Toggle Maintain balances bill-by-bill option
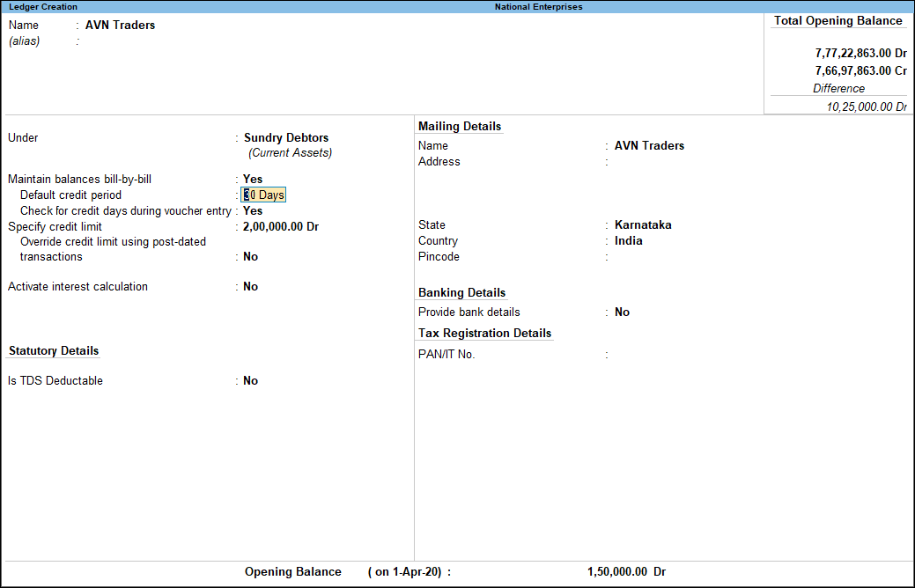 (253, 179)
